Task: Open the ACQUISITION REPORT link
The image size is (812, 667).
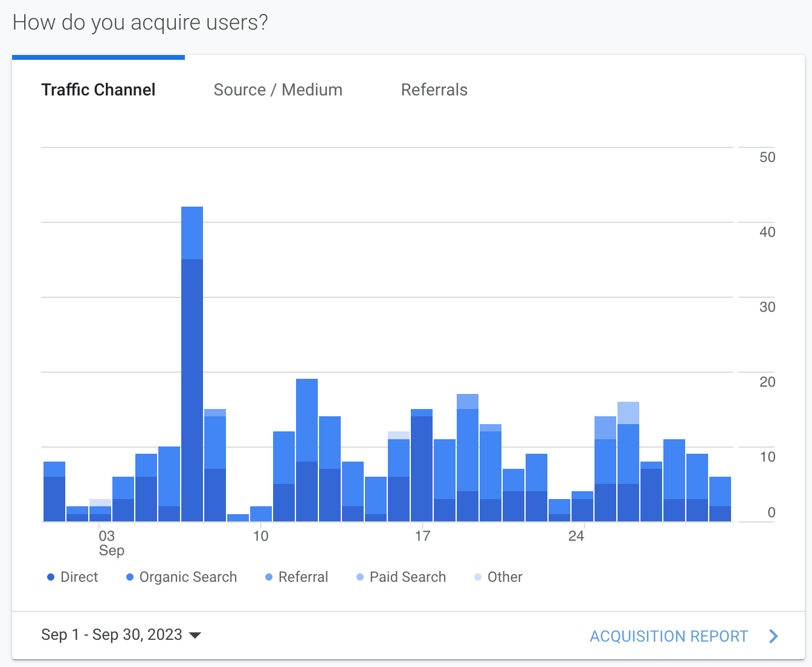Action: (669, 636)
